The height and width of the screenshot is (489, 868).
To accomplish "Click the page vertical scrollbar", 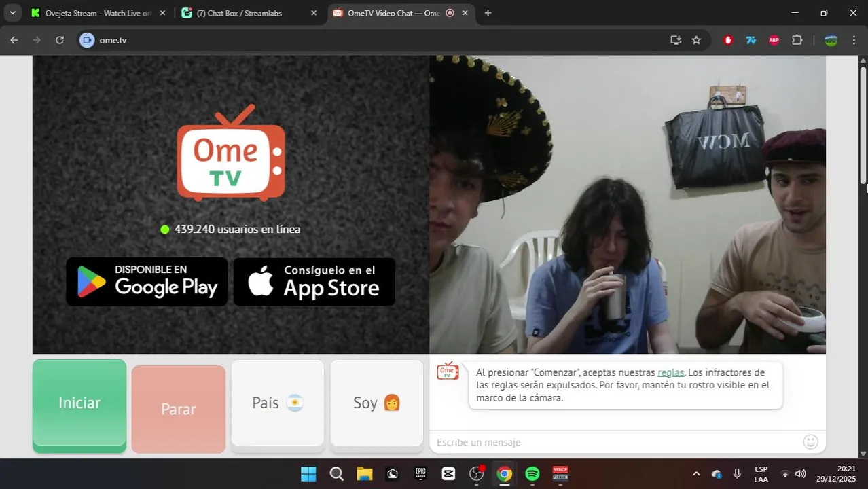I will 863,125.
